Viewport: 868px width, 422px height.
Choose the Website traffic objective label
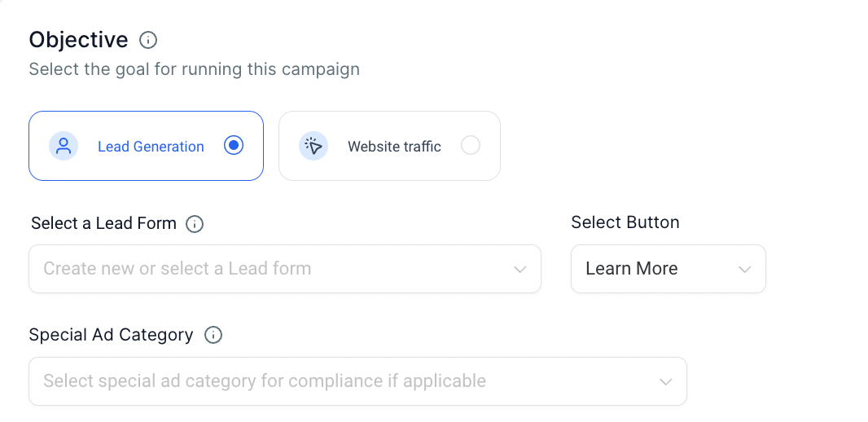point(394,147)
